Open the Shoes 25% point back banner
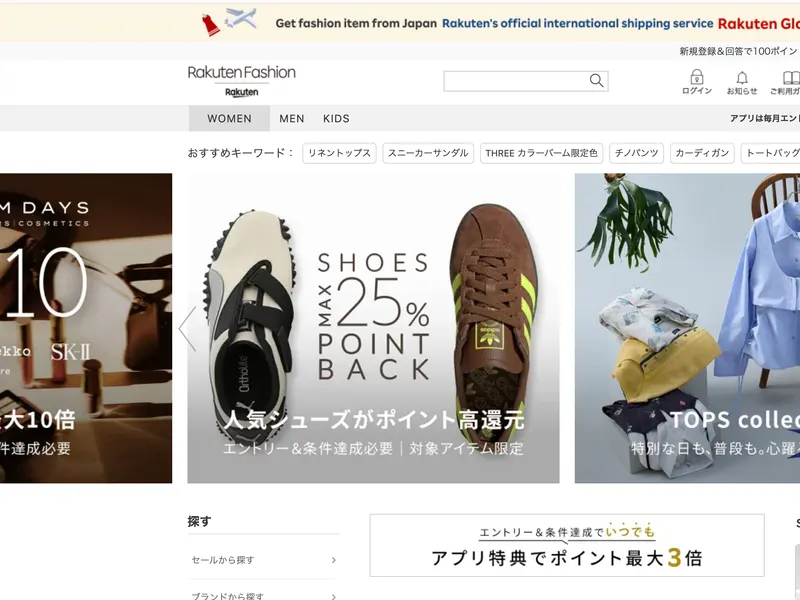The image size is (800, 600). (x=373, y=328)
